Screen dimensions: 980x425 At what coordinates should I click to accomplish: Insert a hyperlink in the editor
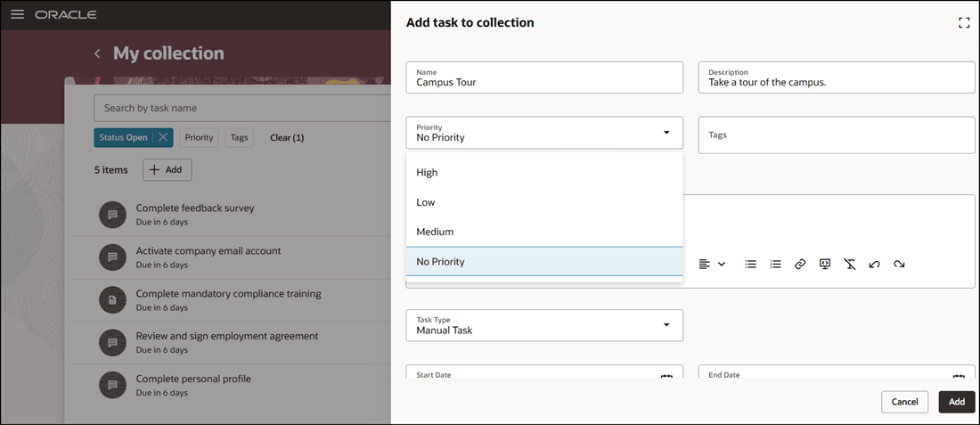point(800,264)
